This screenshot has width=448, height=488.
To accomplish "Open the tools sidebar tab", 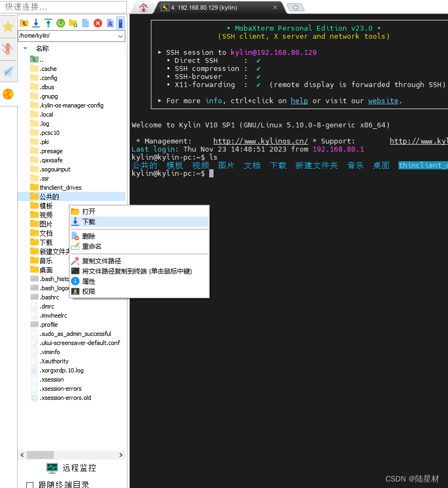I will [x=8, y=49].
